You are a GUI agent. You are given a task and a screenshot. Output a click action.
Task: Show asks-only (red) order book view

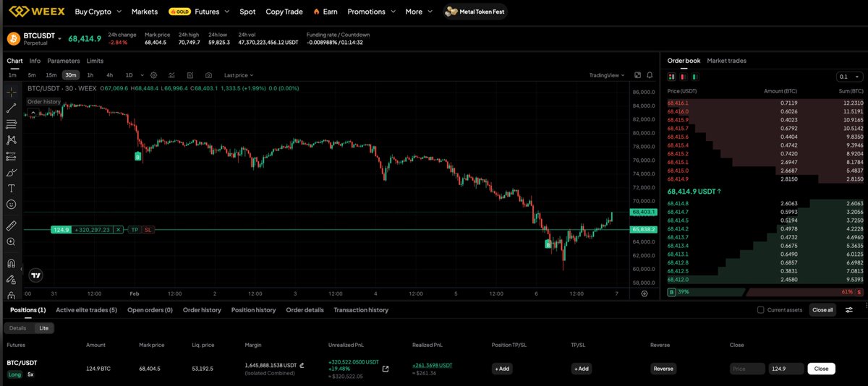tap(683, 76)
